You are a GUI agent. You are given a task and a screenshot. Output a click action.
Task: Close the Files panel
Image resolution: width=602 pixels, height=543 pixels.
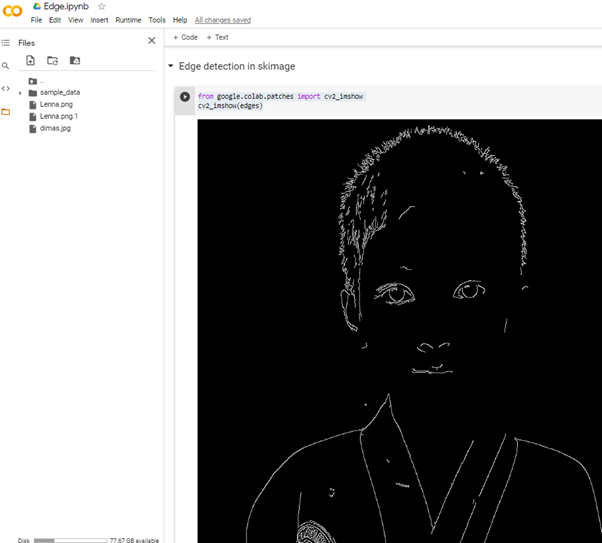(152, 41)
